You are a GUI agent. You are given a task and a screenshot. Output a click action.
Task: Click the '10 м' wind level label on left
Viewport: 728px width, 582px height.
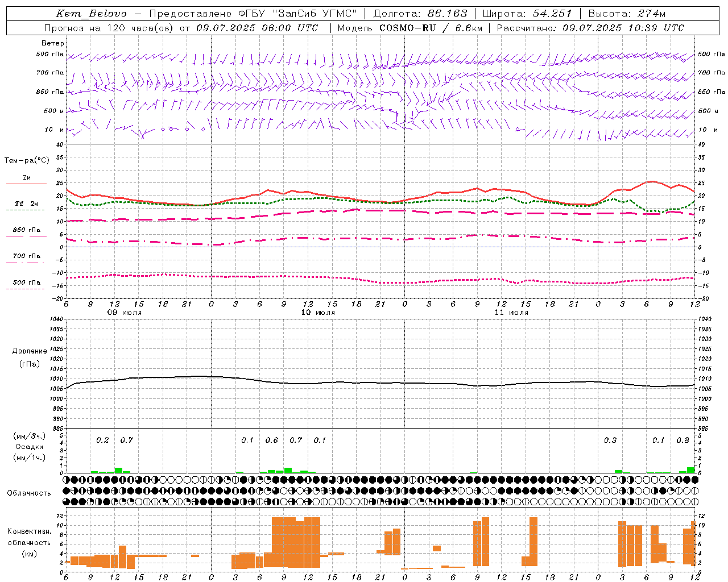click(x=55, y=130)
